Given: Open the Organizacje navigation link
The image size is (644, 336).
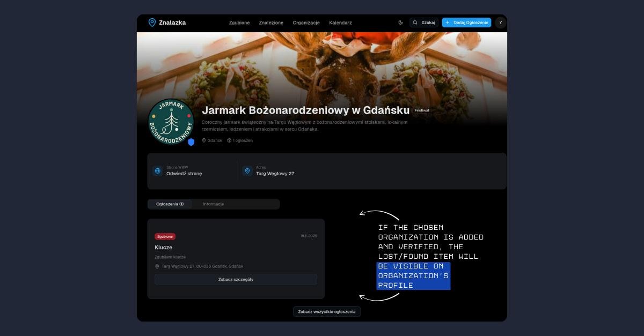Looking at the screenshot, I should pos(306,23).
